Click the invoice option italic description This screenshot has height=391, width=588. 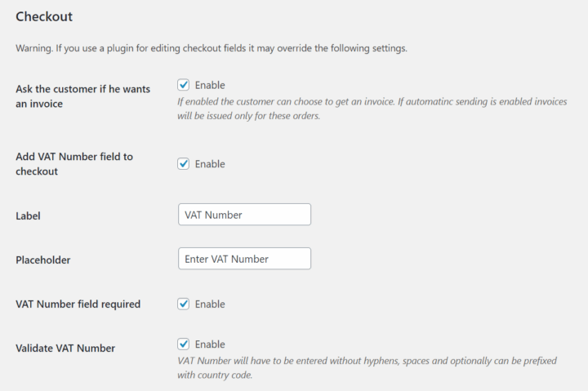[370, 109]
